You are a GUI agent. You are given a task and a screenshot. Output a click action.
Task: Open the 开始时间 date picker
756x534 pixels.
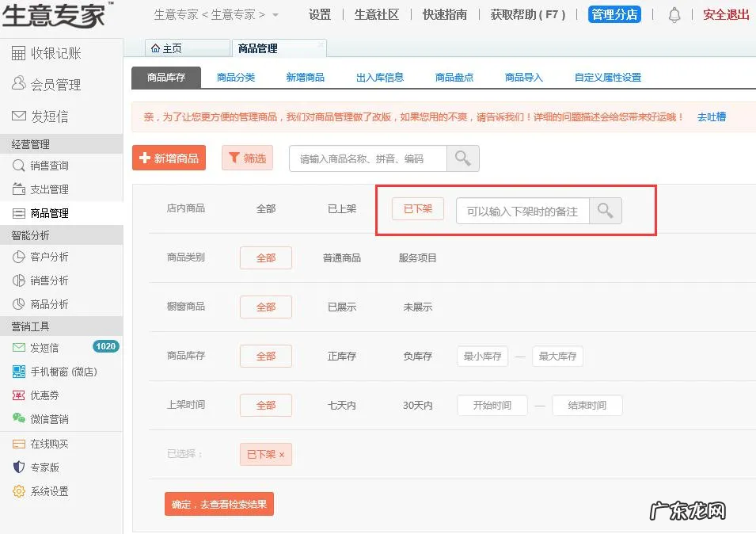pyautogui.click(x=492, y=405)
